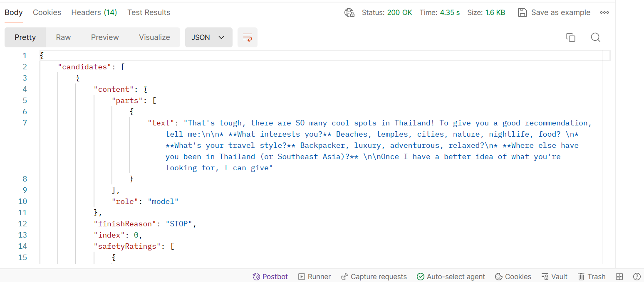The width and height of the screenshot is (644, 282).
Task: Click Save as example
Action: [x=555, y=12]
